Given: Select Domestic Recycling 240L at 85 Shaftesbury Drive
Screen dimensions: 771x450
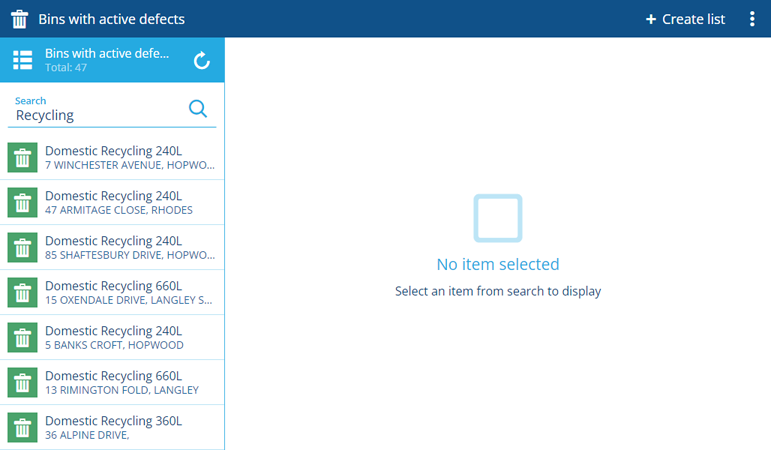Looking at the screenshot, I should click(x=112, y=247).
